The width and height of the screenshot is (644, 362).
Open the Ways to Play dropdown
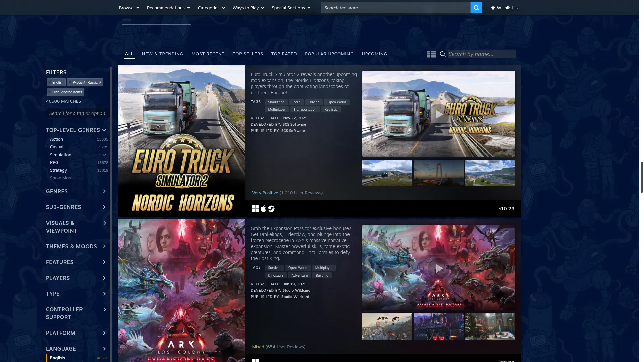point(248,8)
